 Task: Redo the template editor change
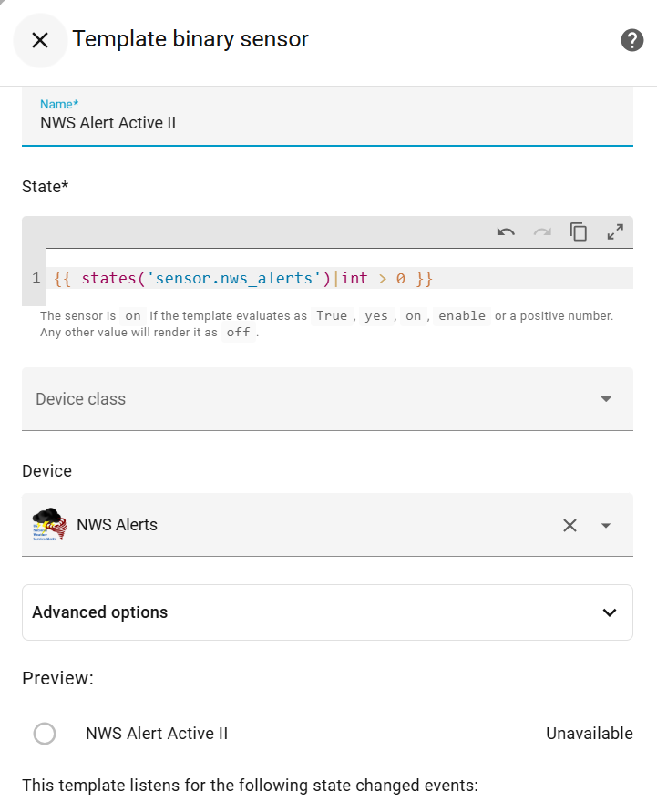542,232
